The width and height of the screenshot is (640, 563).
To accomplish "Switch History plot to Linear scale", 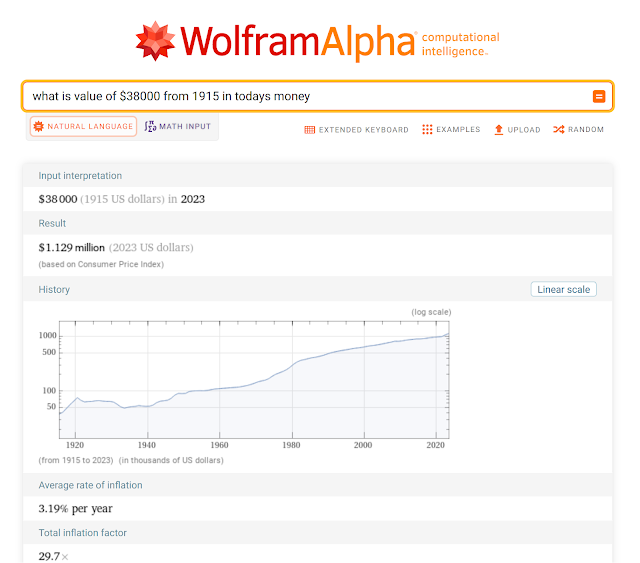I will tap(563, 289).
